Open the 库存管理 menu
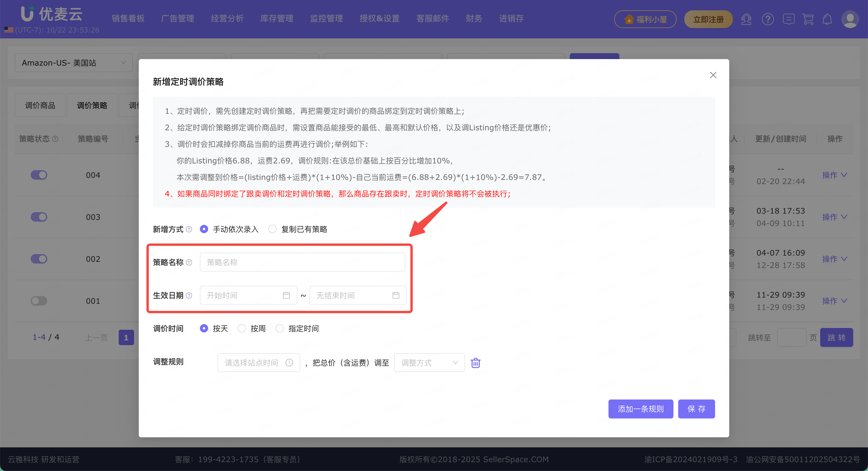 [x=277, y=19]
